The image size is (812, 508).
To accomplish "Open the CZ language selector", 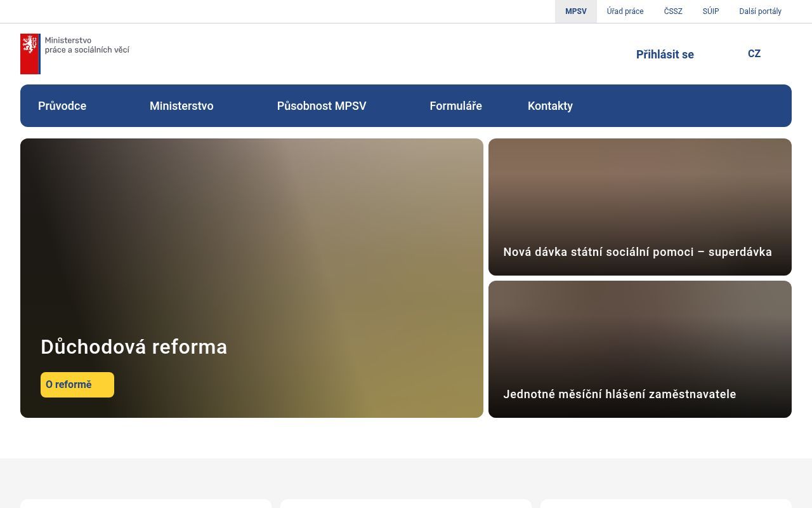I will pos(754,53).
